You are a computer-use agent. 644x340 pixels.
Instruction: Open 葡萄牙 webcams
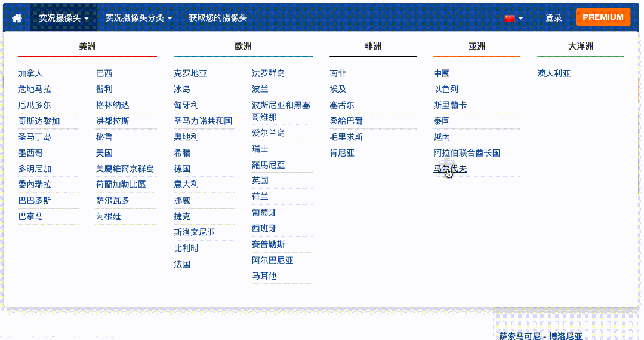pyautogui.click(x=264, y=213)
